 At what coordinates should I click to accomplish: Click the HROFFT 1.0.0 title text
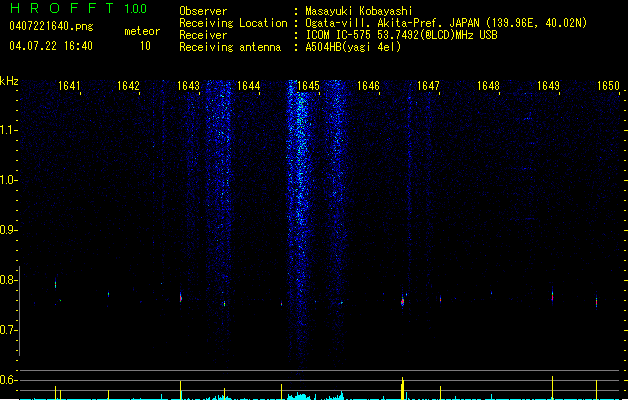click(x=79, y=8)
